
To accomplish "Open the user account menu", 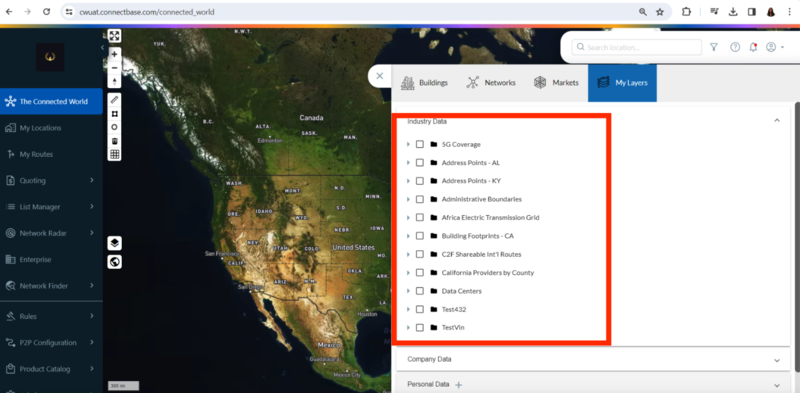I will [x=774, y=47].
